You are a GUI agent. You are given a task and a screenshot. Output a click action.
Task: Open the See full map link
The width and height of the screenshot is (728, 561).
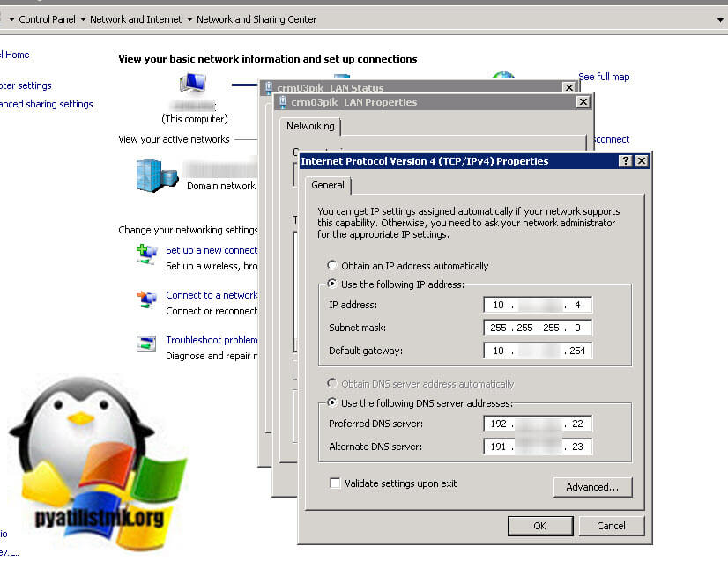point(604,78)
